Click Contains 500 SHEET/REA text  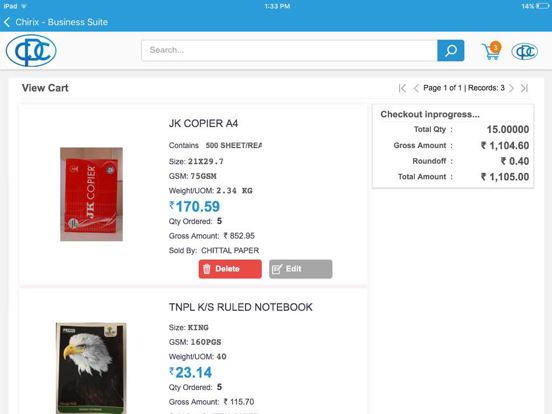[215, 145]
